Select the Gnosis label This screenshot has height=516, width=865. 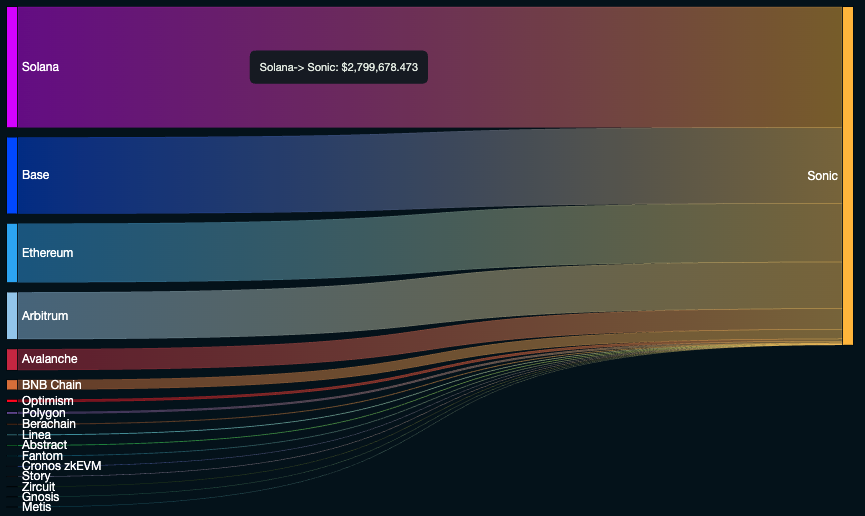pos(40,497)
